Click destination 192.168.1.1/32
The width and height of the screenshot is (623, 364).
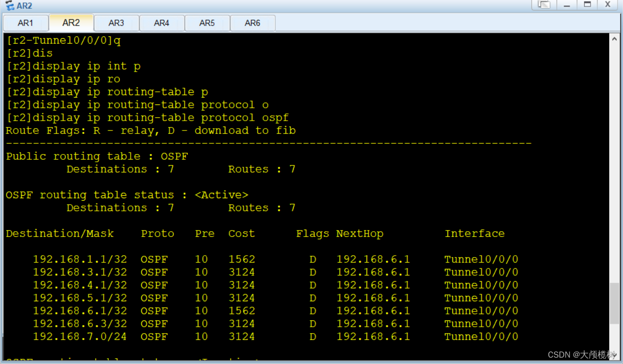coord(80,259)
